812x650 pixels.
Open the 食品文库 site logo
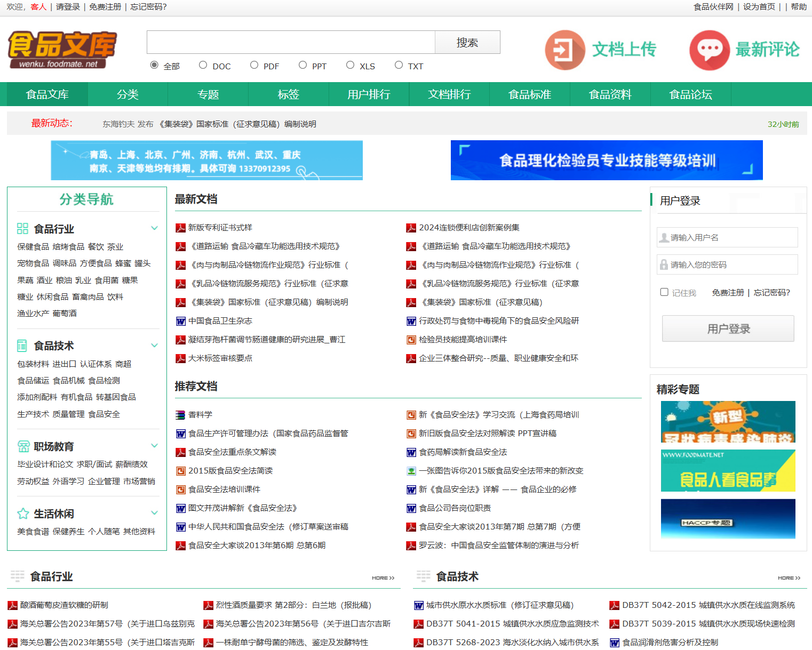(x=62, y=50)
